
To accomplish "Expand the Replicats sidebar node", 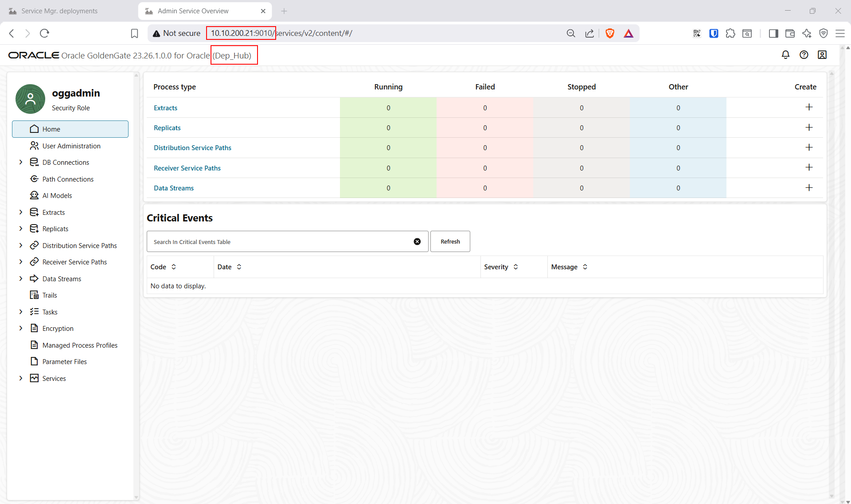I will point(21,229).
